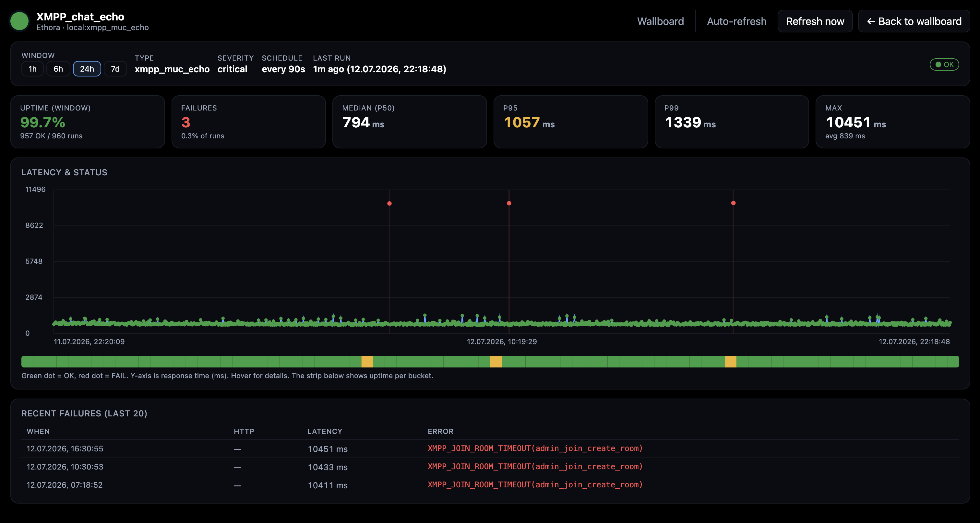Click the middle red failure dot on chart
Image resolution: width=980 pixels, height=523 pixels.
509,203
